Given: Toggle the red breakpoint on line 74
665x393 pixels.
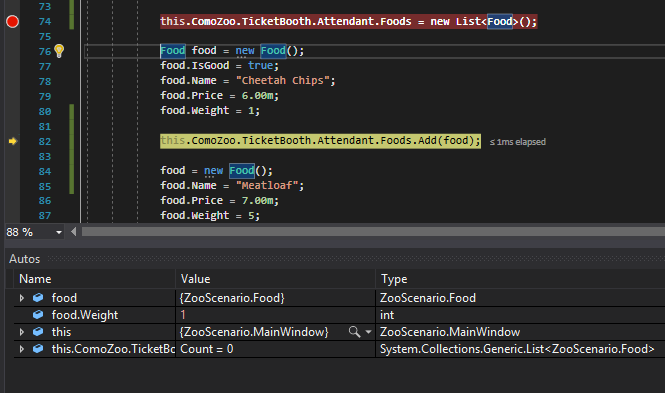Looking at the screenshot, I should [x=12, y=21].
